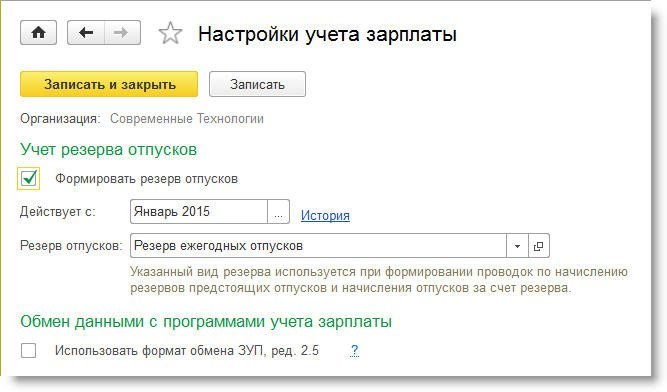
Task: Click the Записать и закрыть button
Action: point(109,84)
